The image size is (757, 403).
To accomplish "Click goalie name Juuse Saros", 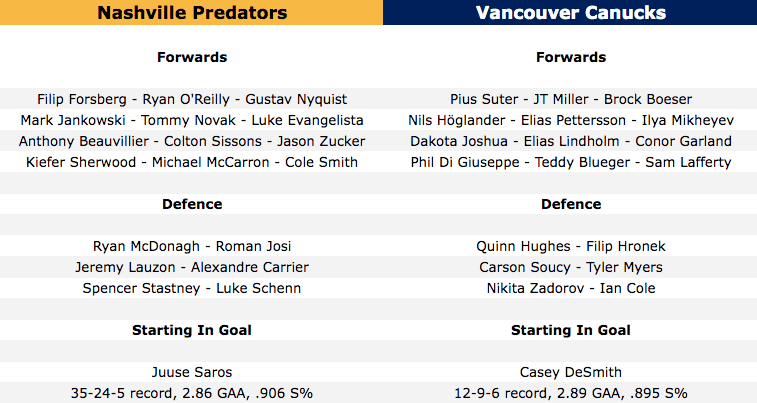I will point(192,372).
